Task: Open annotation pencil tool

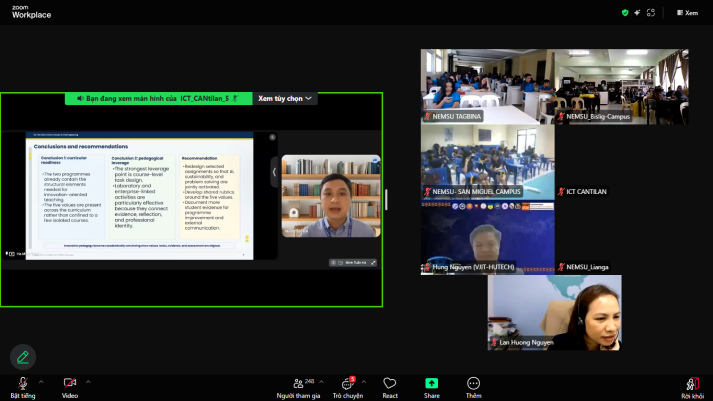Action: point(23,357)
